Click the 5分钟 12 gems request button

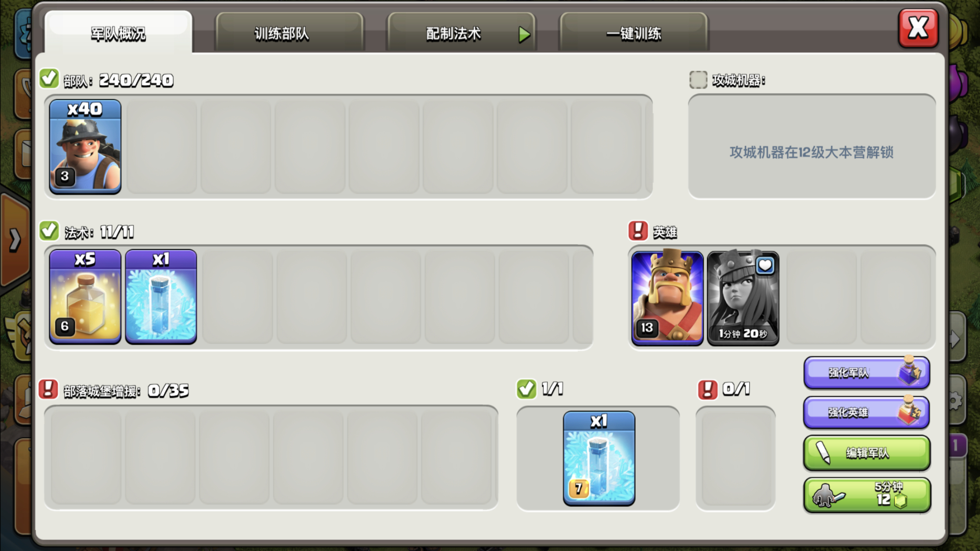click(866, 495)
